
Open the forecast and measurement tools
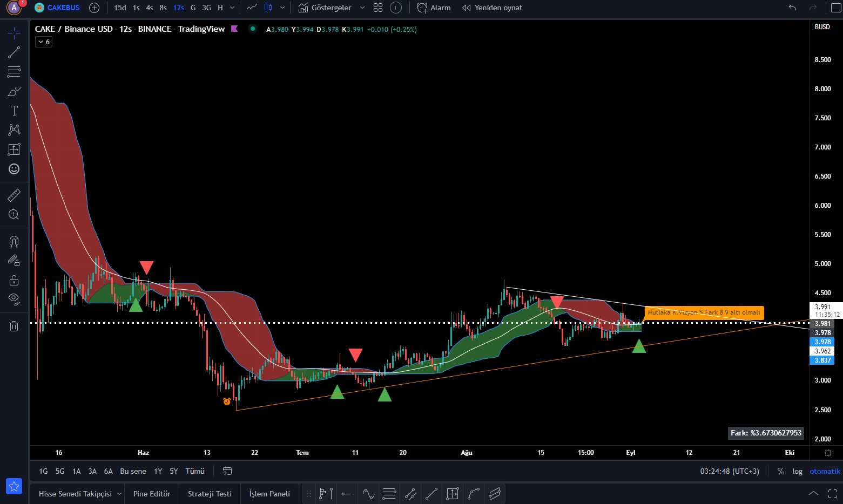[14, 149]
